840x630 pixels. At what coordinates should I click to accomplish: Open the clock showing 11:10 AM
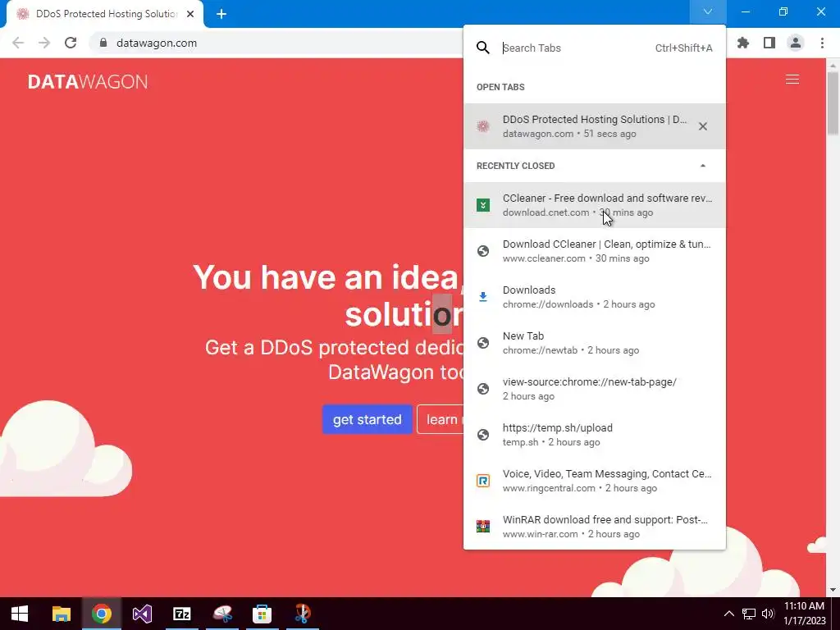804,614
